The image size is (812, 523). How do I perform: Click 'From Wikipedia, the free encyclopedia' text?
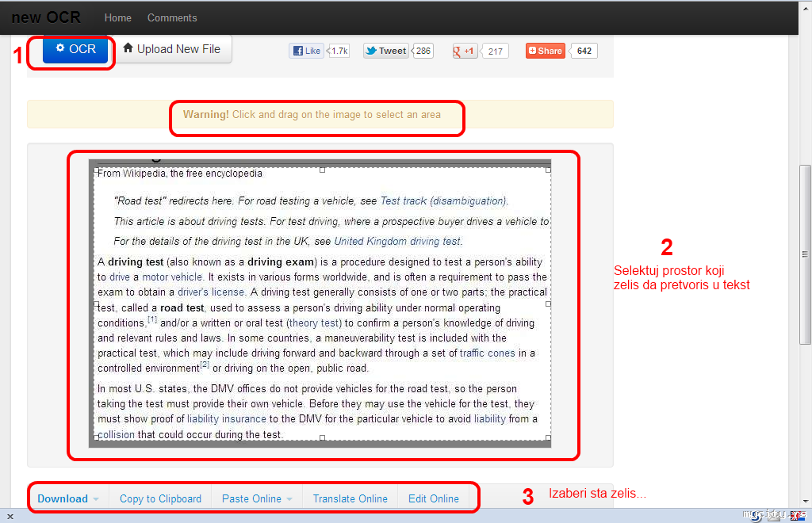(x=180, y=174)
